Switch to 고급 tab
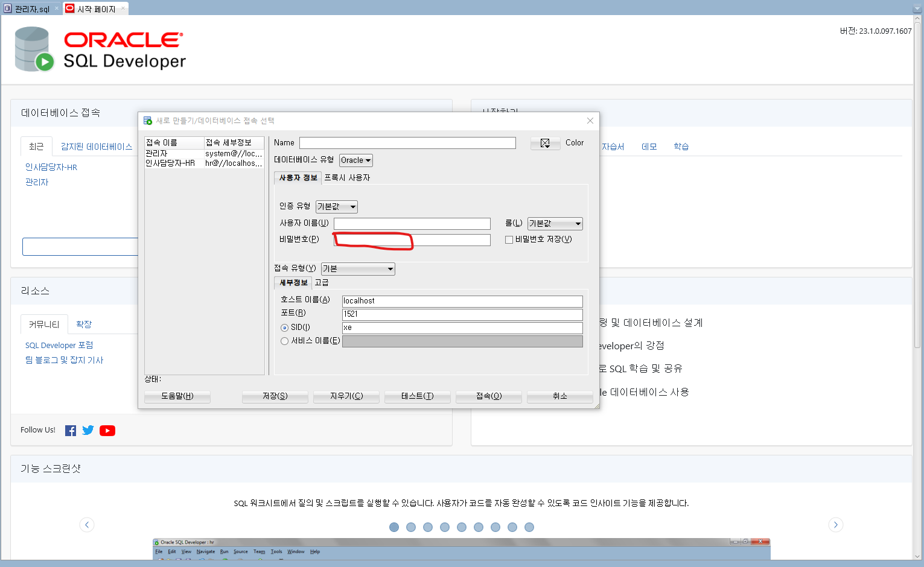This screenshot has height=567, width=924. click(322, 283)
